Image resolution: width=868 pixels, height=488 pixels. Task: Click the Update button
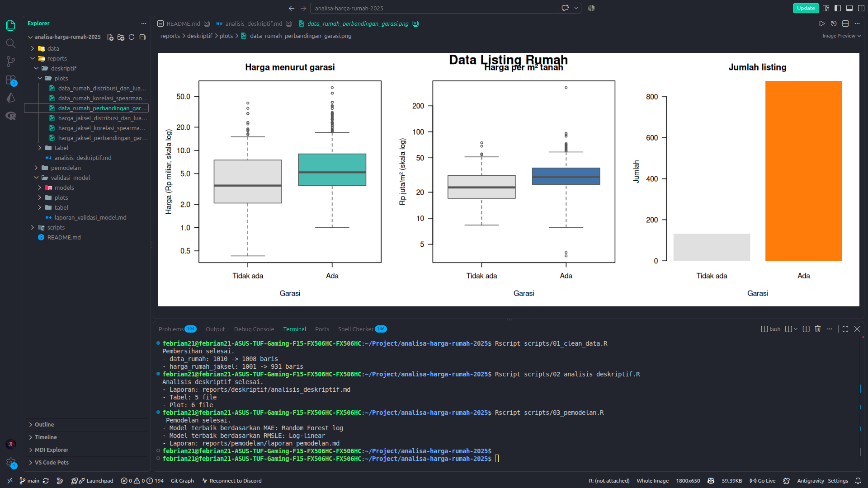click(806, 8)
